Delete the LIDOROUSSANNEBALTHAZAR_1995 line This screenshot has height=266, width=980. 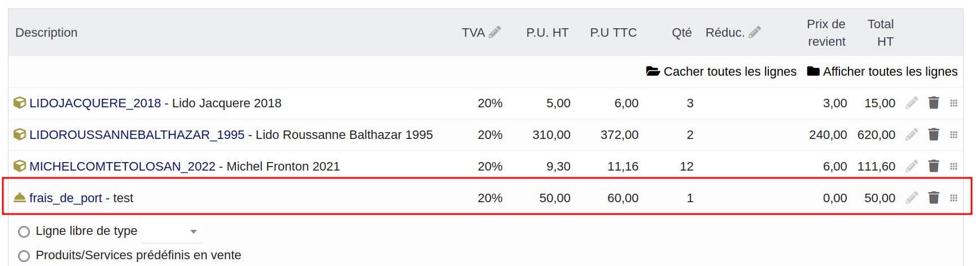pyautogui.click(x=934, y=134)
